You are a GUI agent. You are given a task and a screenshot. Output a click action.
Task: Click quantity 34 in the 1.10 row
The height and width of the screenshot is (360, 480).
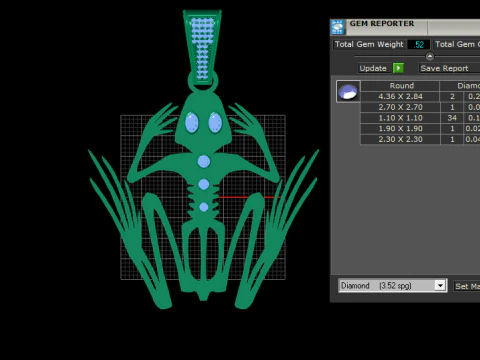pyautogui.click(x=452, y=118)
